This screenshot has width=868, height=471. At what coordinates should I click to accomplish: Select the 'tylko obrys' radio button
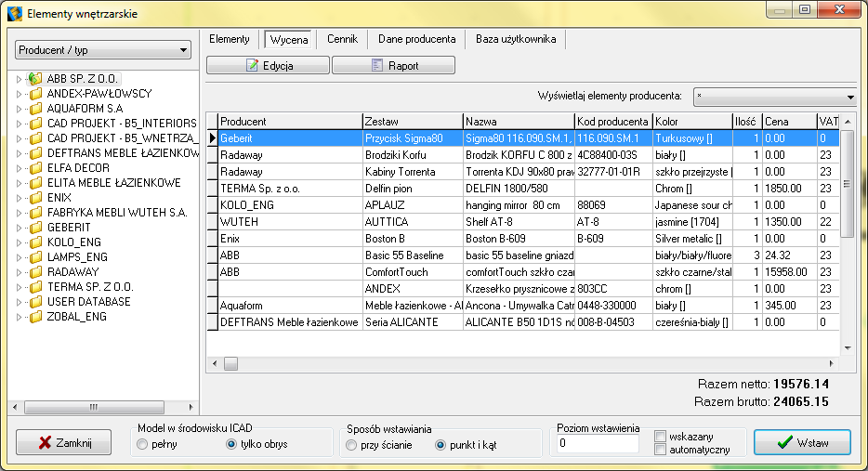point(231,444)
